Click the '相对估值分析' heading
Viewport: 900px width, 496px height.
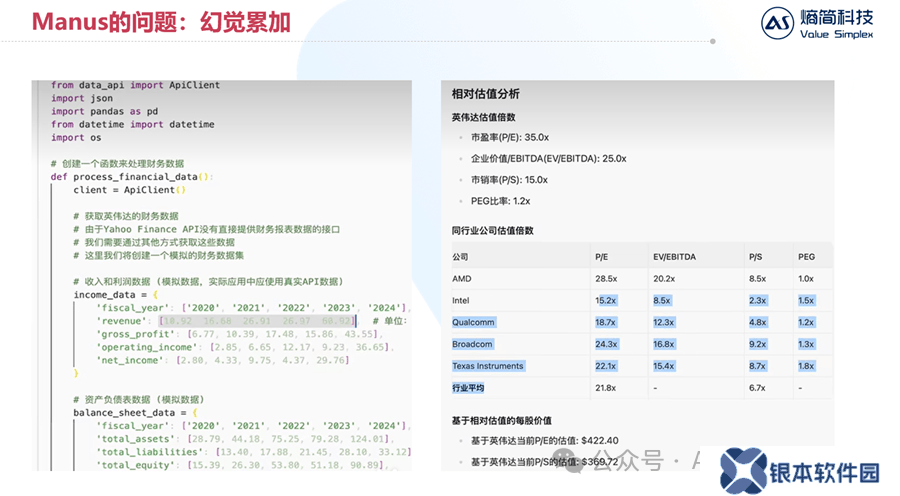pos(485,94)
